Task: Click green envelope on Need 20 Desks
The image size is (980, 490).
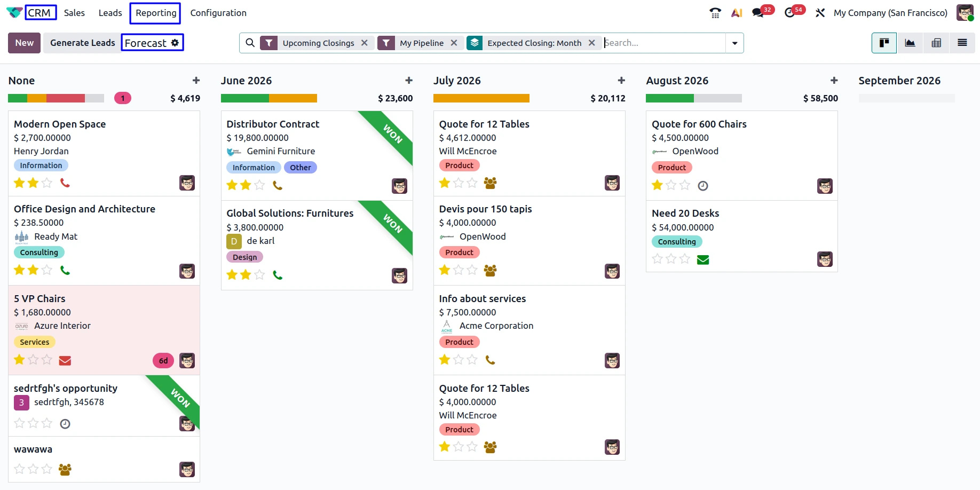Action: click(x=703, y=259)
